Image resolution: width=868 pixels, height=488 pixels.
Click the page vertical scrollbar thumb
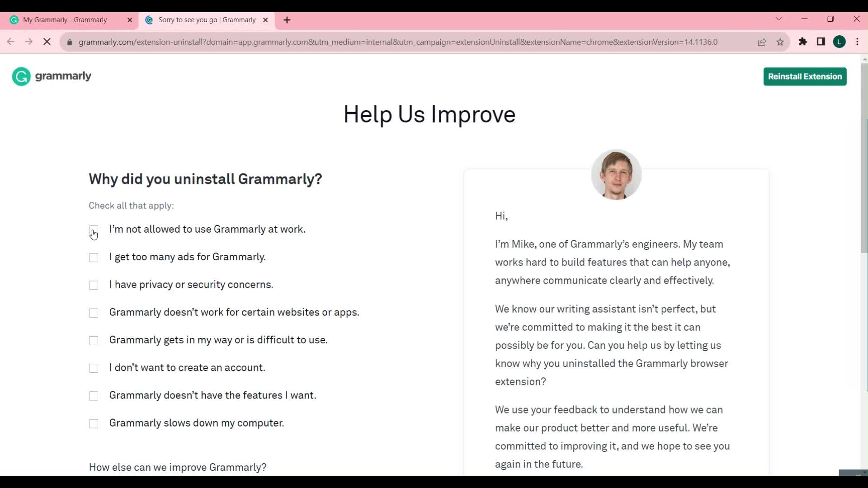864,158
